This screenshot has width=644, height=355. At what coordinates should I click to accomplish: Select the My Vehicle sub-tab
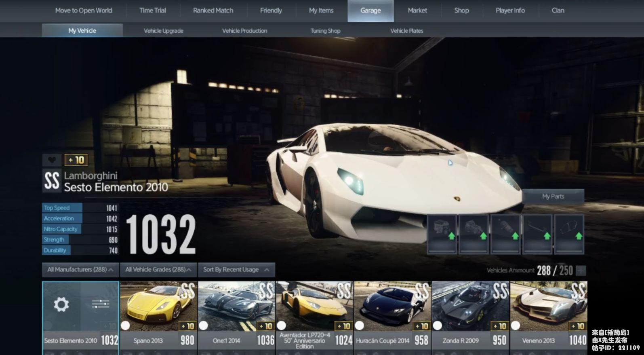pyautogui.click(x=82, y=30)
